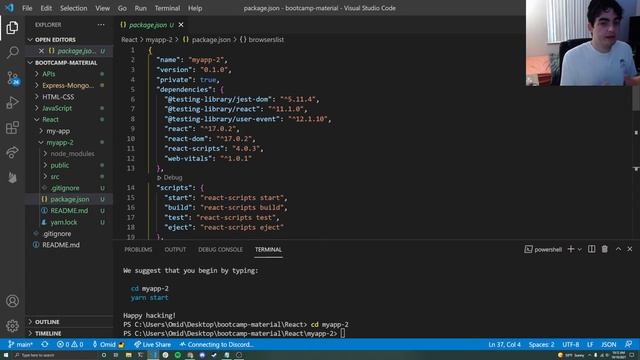Open the new terminal launch profile dropdown
This screenshot has height=360, width=640.
coord(579,249)
